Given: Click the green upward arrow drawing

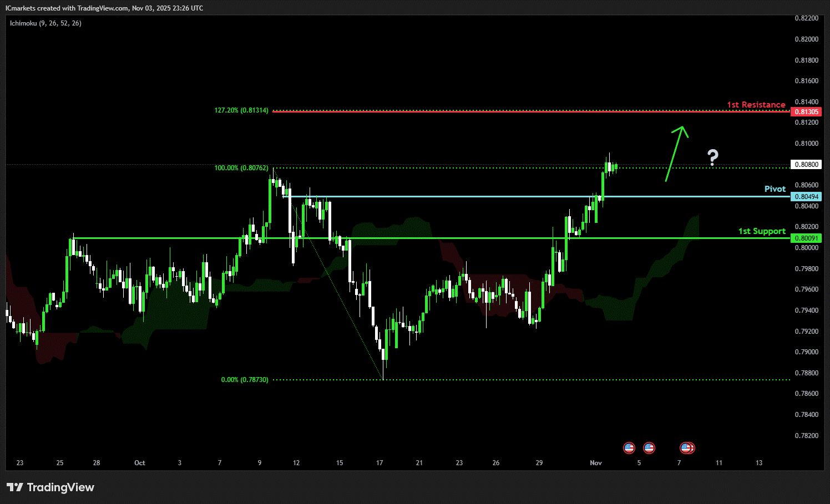Looking at the screenshot, I should 676,154.
